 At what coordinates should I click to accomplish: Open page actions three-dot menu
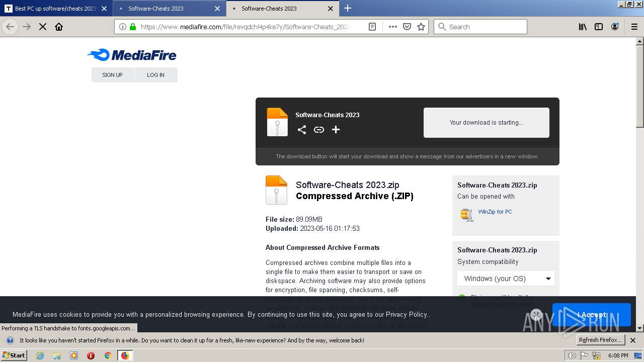click(x=393, y=27)
